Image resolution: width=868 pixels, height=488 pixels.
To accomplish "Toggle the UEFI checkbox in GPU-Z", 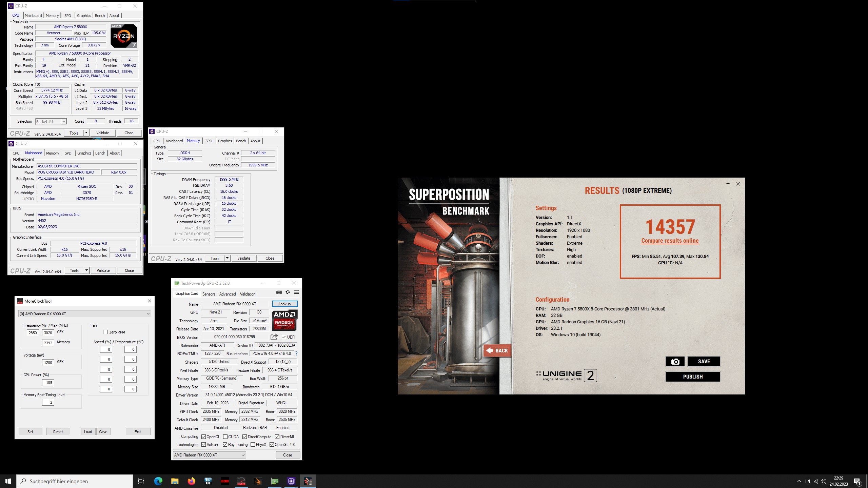I will [284, 337].
